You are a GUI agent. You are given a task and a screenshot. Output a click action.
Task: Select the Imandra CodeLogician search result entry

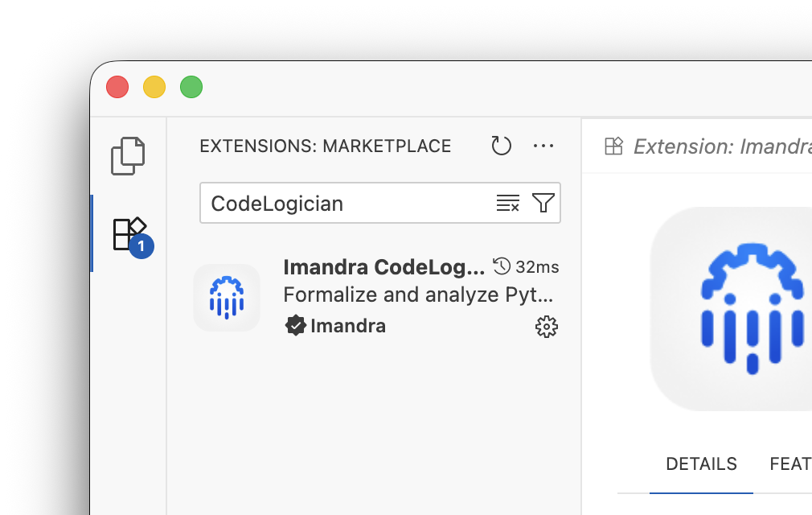point(378,298)
